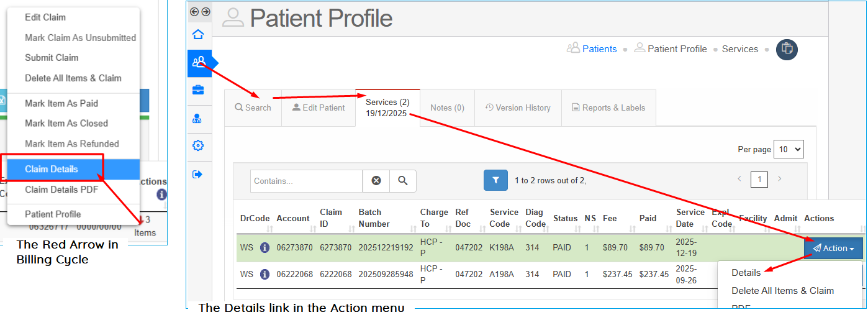Open the Reports & Labels tab
Screen dimensions: 868x320
608,107
